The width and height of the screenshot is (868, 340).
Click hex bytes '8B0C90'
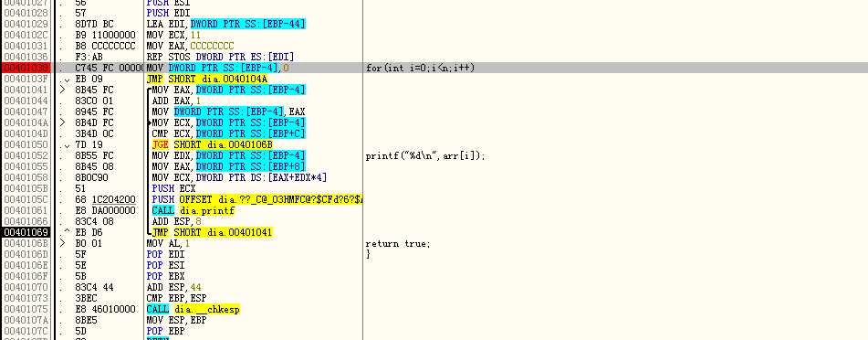91,177
